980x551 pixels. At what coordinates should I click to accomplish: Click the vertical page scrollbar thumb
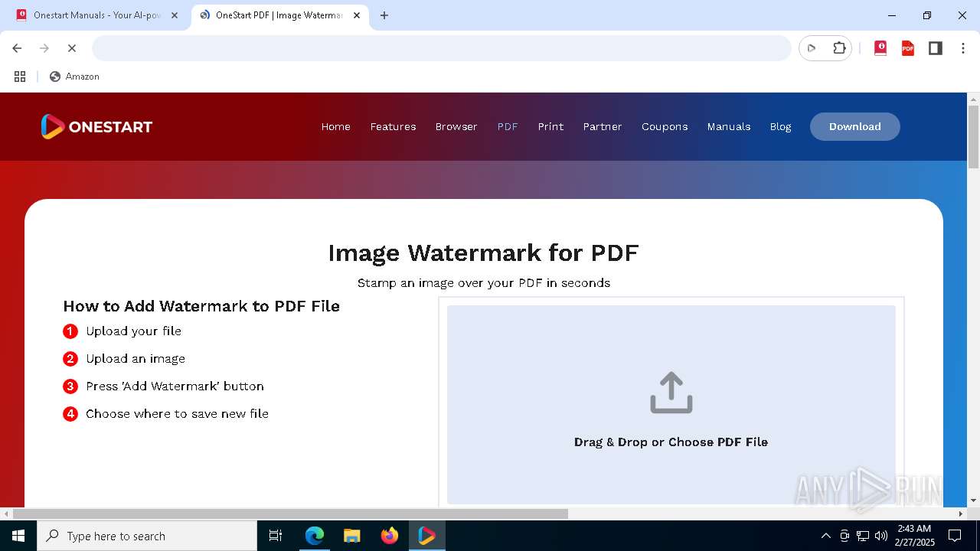point(973,137)
